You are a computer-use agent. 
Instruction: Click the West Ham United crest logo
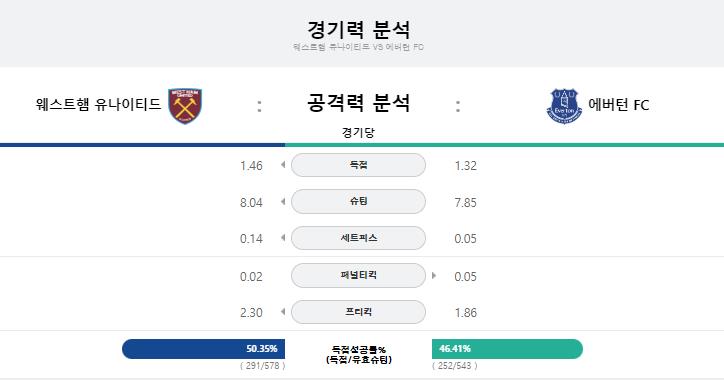click(x=185, y=106)
